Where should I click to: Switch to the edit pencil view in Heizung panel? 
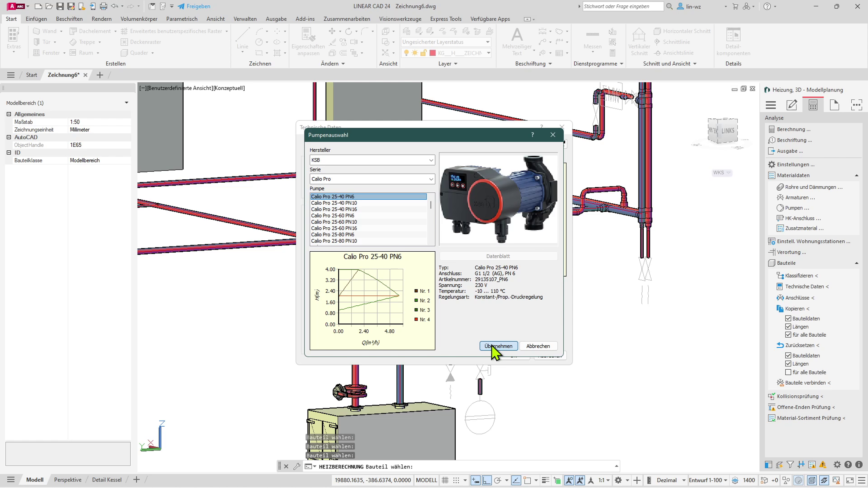[x=791, y=105]
